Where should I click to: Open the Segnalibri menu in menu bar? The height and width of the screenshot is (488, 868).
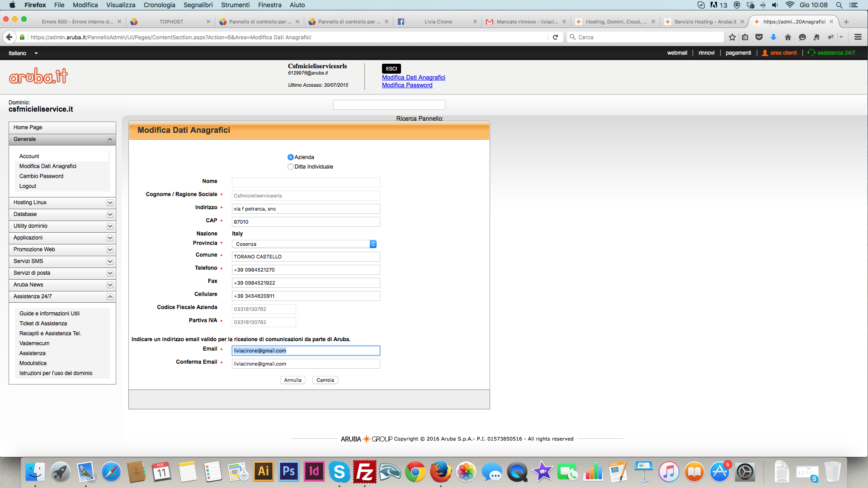click(x=198, y=5)
